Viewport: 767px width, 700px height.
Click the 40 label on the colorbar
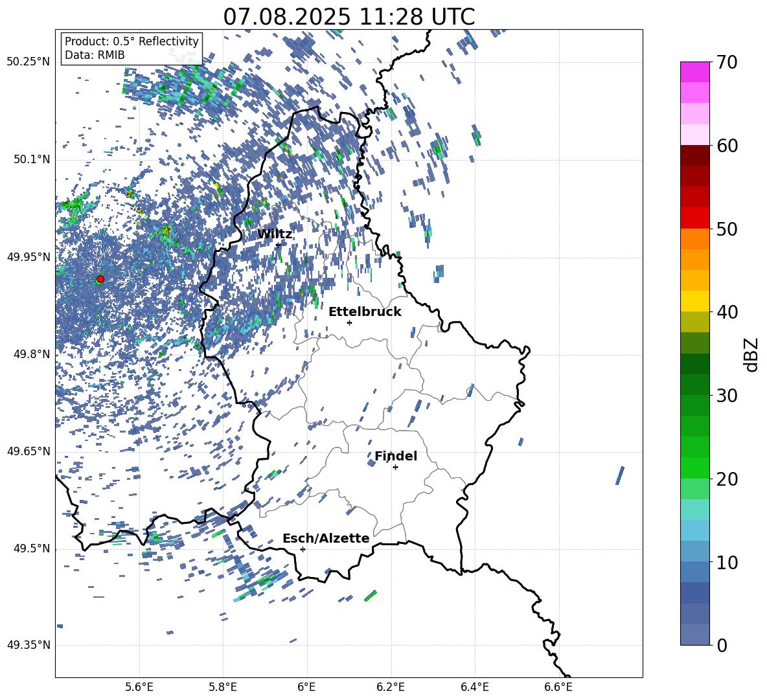(727, 312)
